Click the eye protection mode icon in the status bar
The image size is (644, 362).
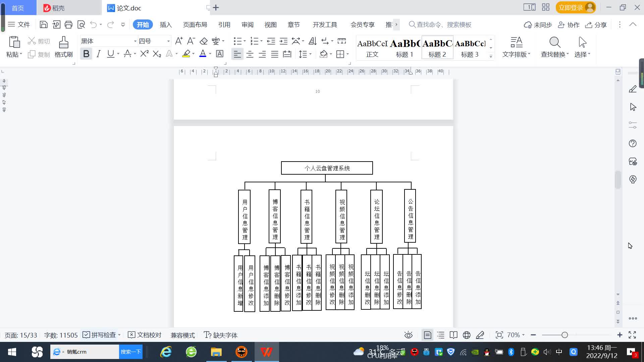[x=408, y=335]
